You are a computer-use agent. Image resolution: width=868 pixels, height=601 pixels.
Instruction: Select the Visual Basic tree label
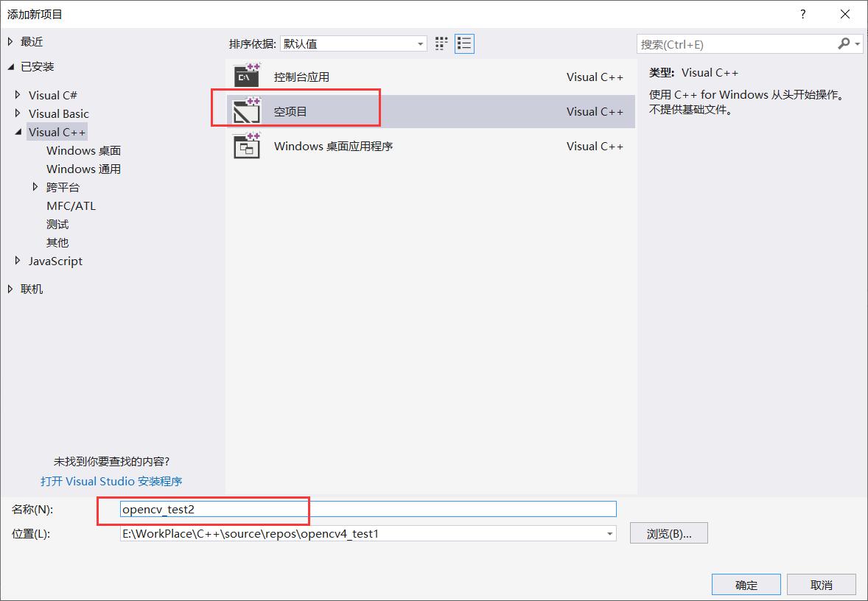59,113
